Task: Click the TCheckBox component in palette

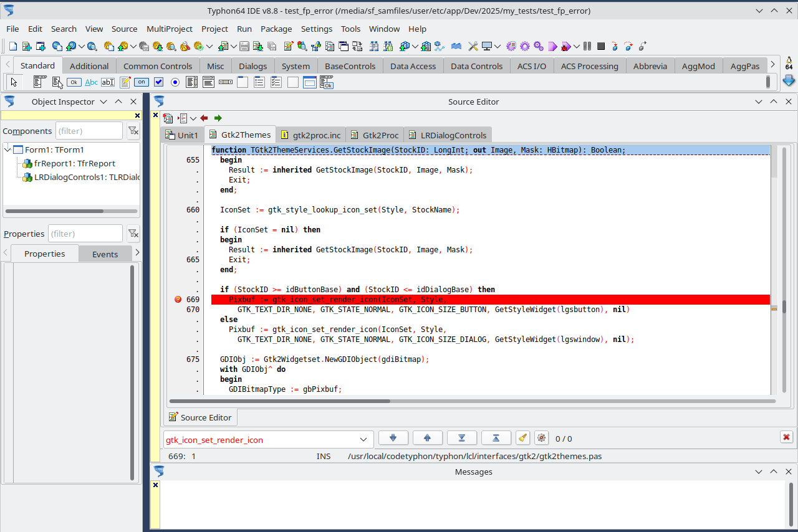Action: 158,82
